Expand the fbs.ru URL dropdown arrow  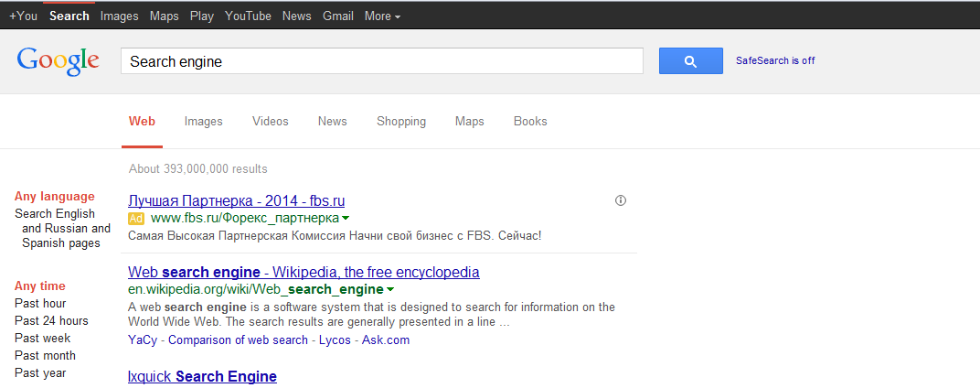coord(346,219)
